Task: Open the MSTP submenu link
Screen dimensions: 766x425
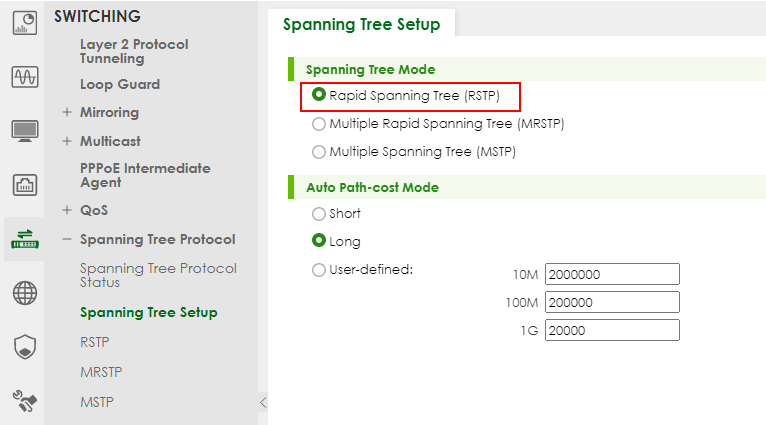Action: point(96,402)
